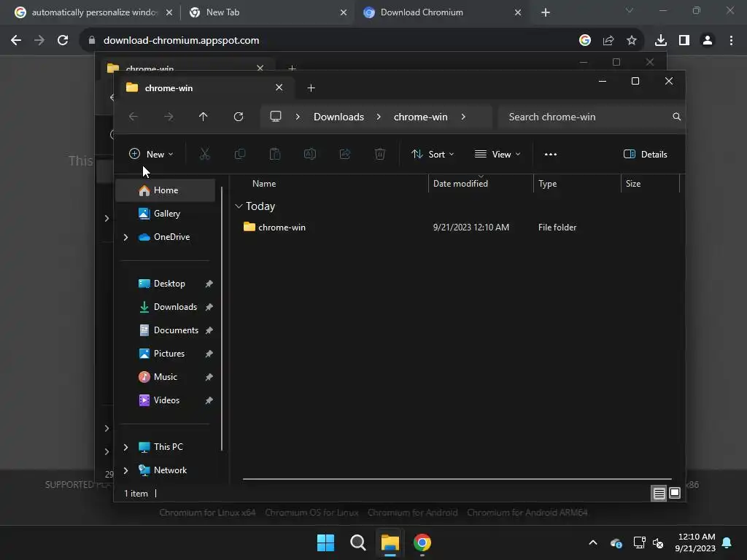
Task: Click the Share icon in Explorer toolbar
Action: tap(345, 154)
